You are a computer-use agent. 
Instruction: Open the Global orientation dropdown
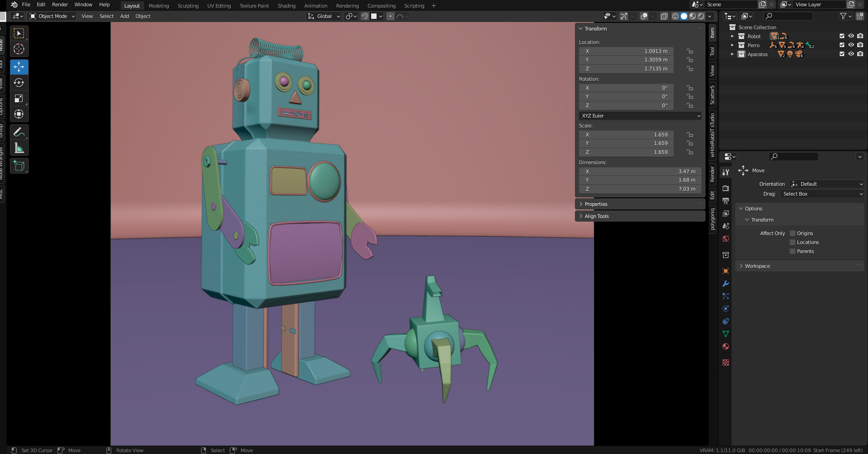(x=324, y=16)
